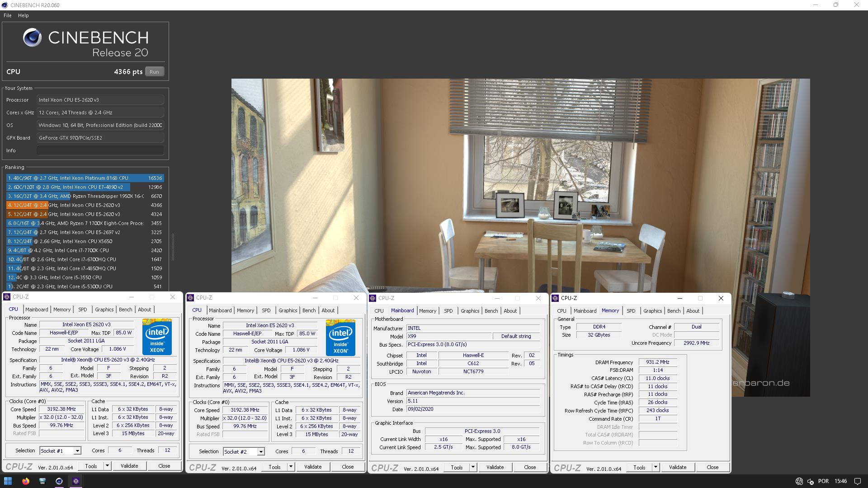
Task: Select ranking entry Xeon Platinum 8168
Action: pyautogui.click(x=85, y=178)
